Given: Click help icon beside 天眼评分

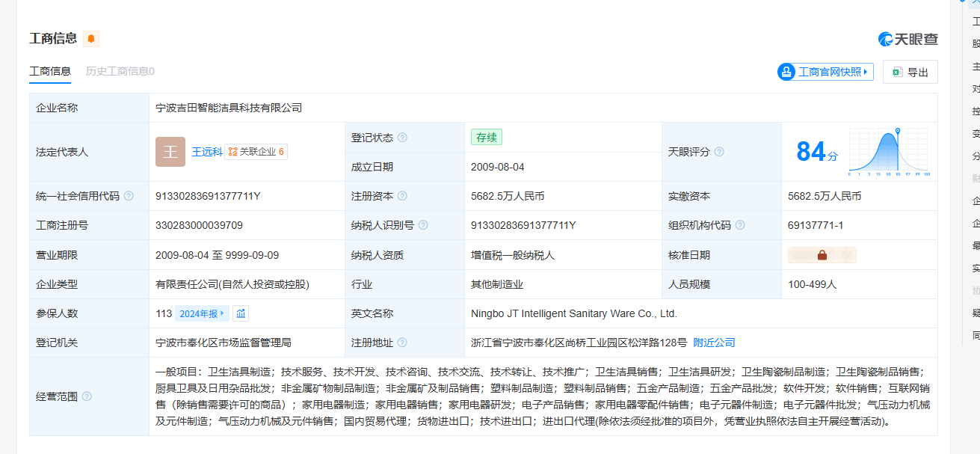Looking at the screenshot, I should (x=719, y=152).
